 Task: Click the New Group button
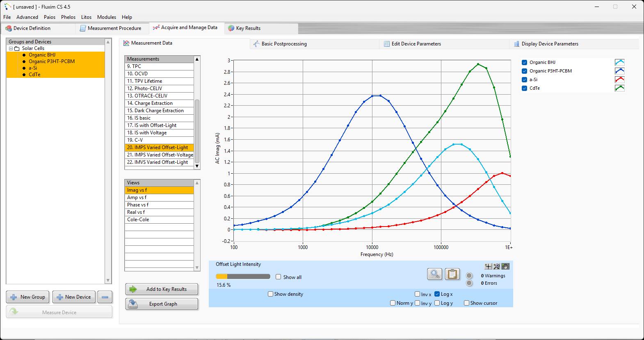click(x=28, y=297)
